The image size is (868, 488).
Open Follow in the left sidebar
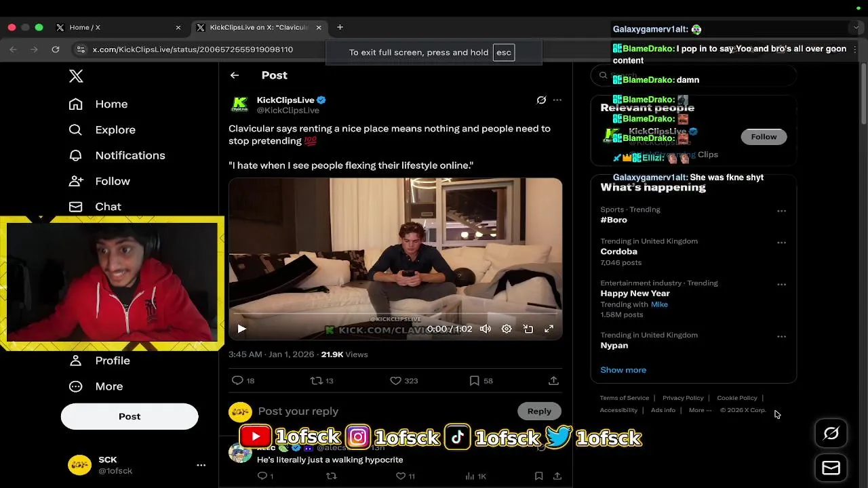tap(100, 181)
